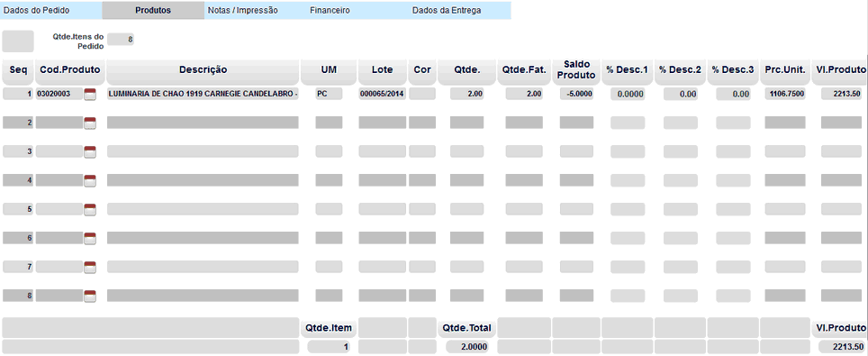The image size is (868, 356).
Task: Click Qtde.Total value 2.0000
Action: point(466,347)
